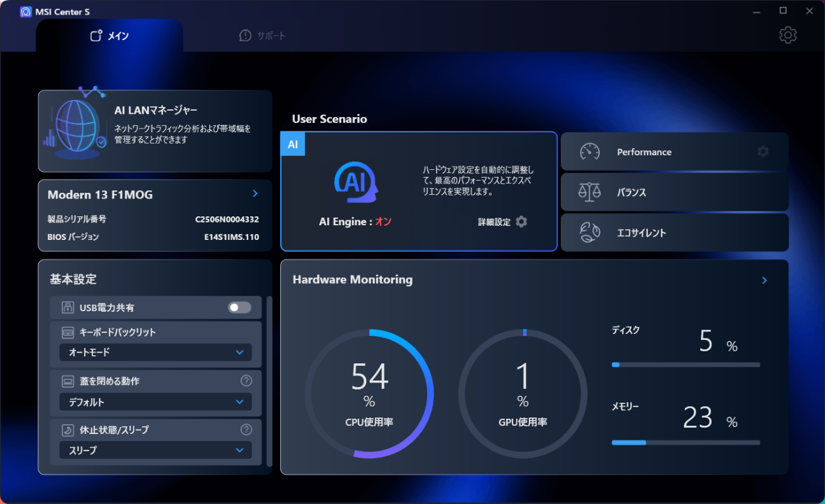The image size is (825, 504).
Task: Open the 休止状態/スリープ dropdown
Action: click(155, 451)
